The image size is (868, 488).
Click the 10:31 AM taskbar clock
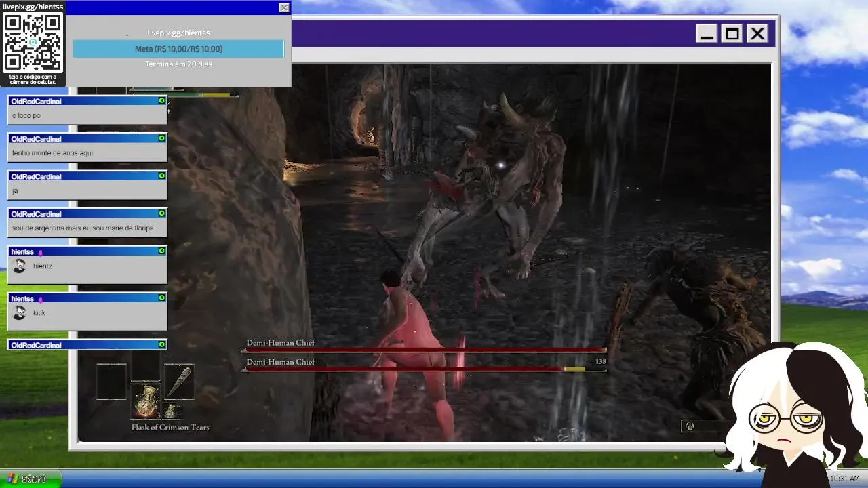pyautogui.click(x=845, y=479)
